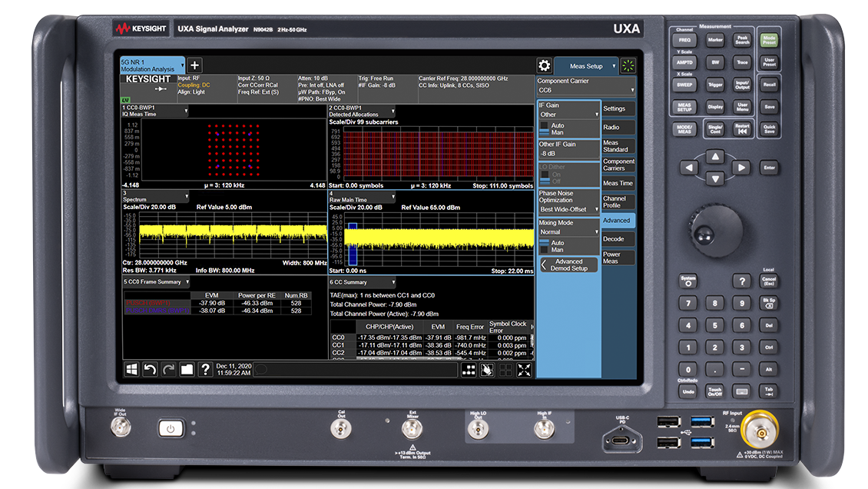Select the Advanced side tab
The height and width of the screenshot is (489, 868).
pyautogui.click(x=618, y=221)
